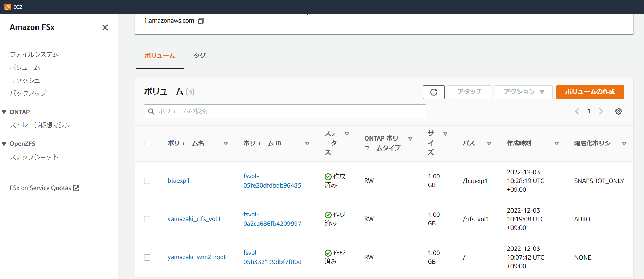The width and height of the screenshot is (644, 279).
Task: Copy the amazonaws.com DNS name
Action: (x=201, y=21)
